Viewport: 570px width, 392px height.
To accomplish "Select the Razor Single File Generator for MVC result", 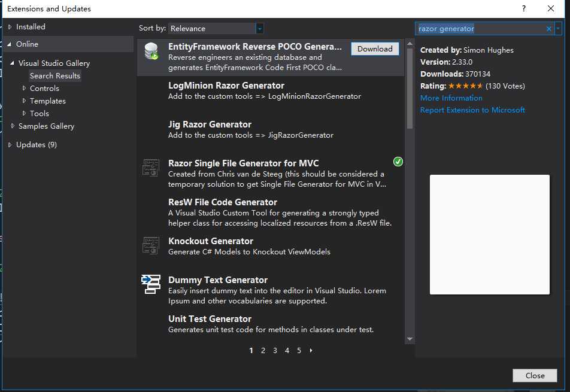I will (271, 173).
